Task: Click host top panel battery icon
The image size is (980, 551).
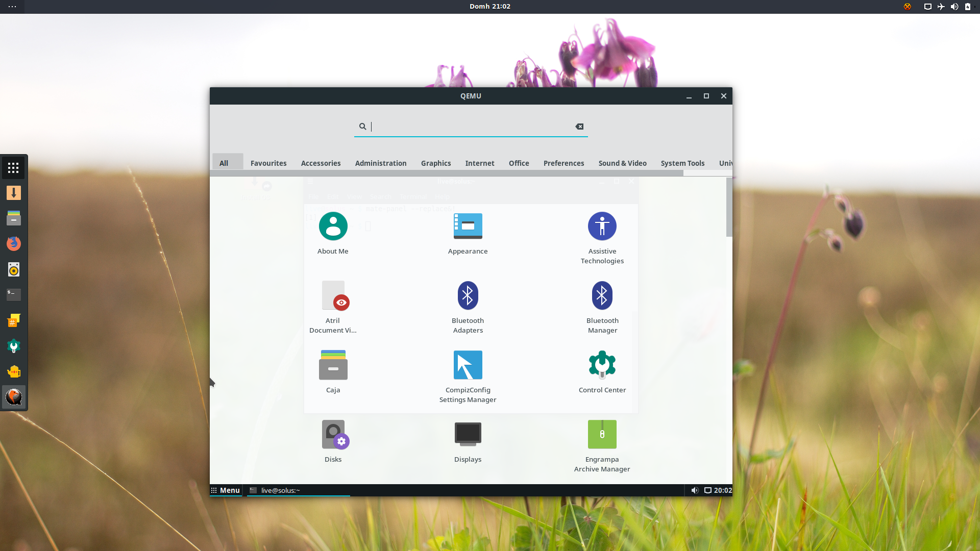Action: 968,7
